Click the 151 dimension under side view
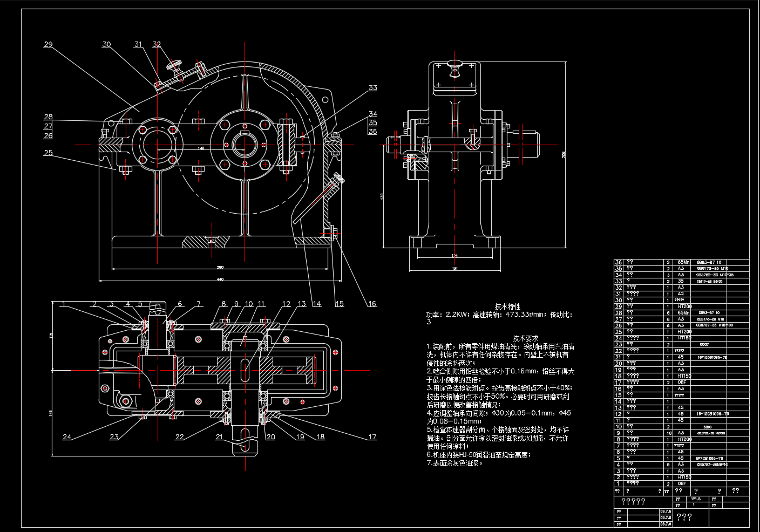 click(455, 268)
